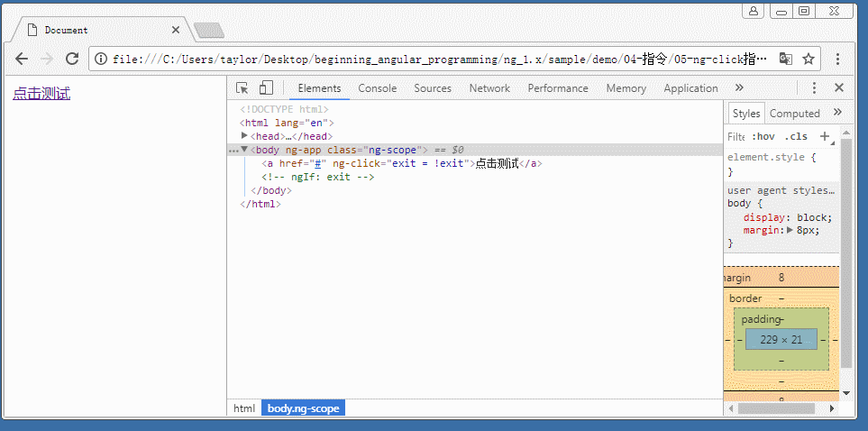Open DevTools customize three-dot menu
The height and width of the screenshot is (431, 868).
click(814, 88)
